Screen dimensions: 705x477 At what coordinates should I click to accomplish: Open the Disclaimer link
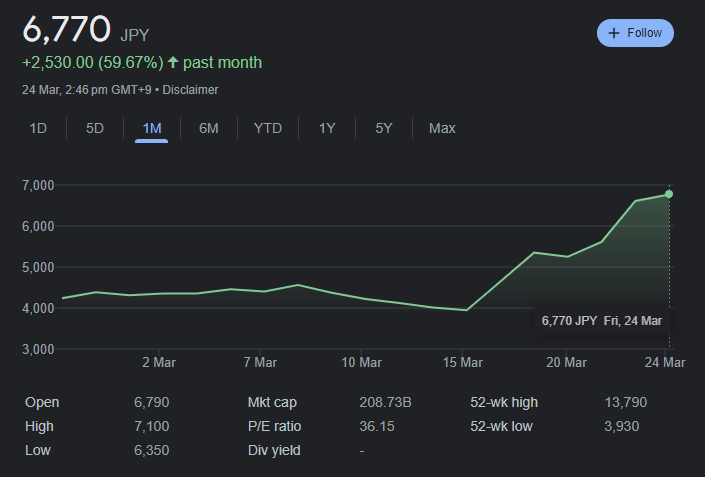(x=190, y=90)
